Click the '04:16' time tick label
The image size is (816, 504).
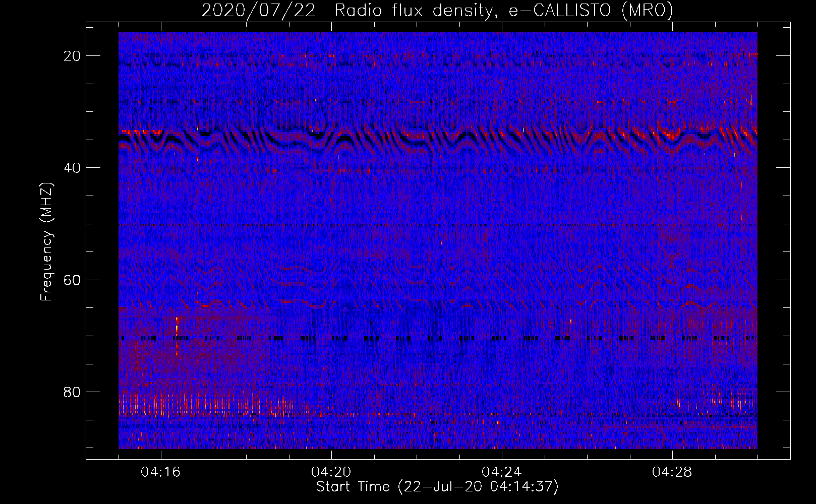click(161, 472)
